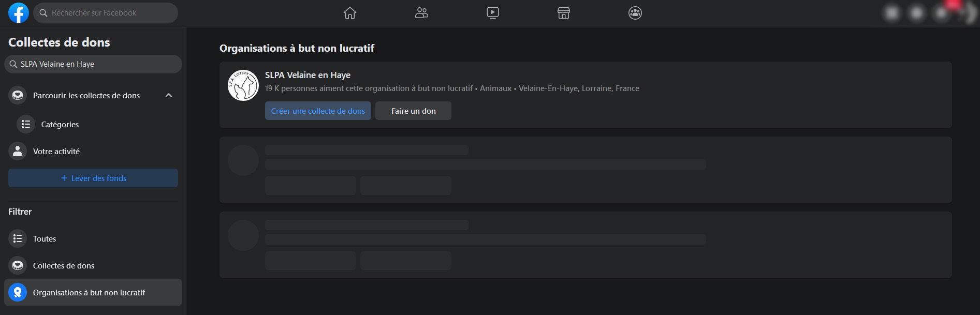Click the Collectes de dons filter icon
The image size is (980, 315).
pos(18,265)
